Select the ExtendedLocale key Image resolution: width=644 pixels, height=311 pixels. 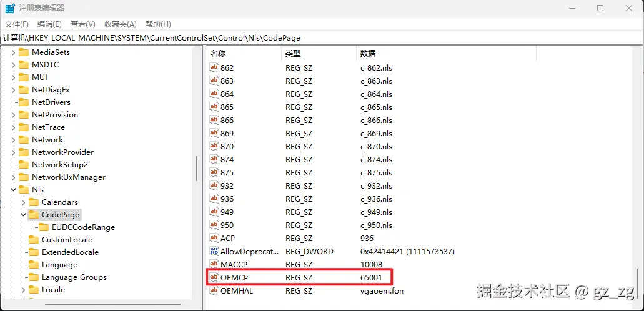tap(70, 252)
